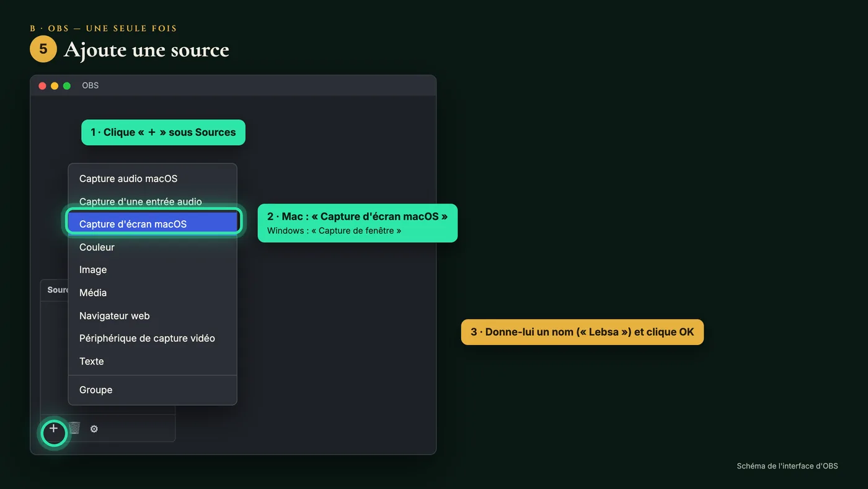Click the trash icon to remove source
This screenshot has height=489, width=868.
[74, 428]
